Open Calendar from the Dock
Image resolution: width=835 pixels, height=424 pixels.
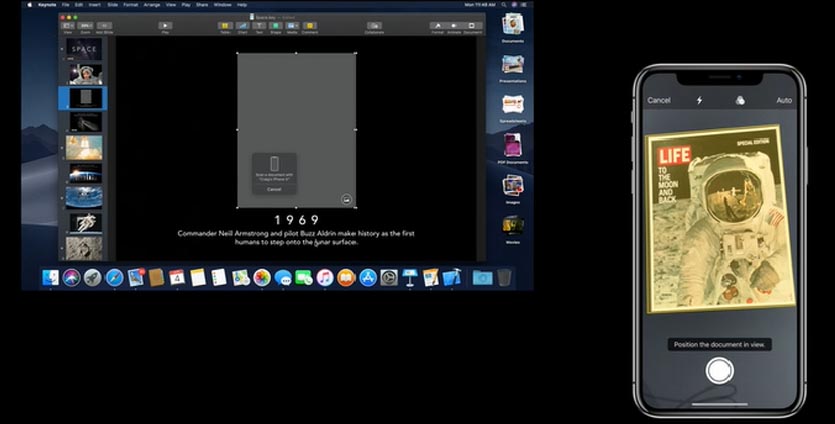coord(177,278)
